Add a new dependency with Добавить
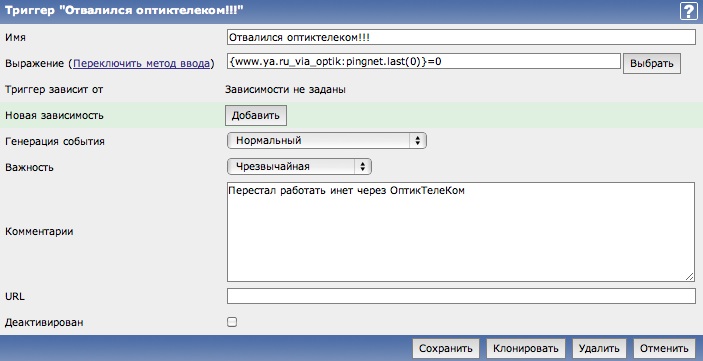703x361 pixels. pyautogui.click(x=256, y=115)
